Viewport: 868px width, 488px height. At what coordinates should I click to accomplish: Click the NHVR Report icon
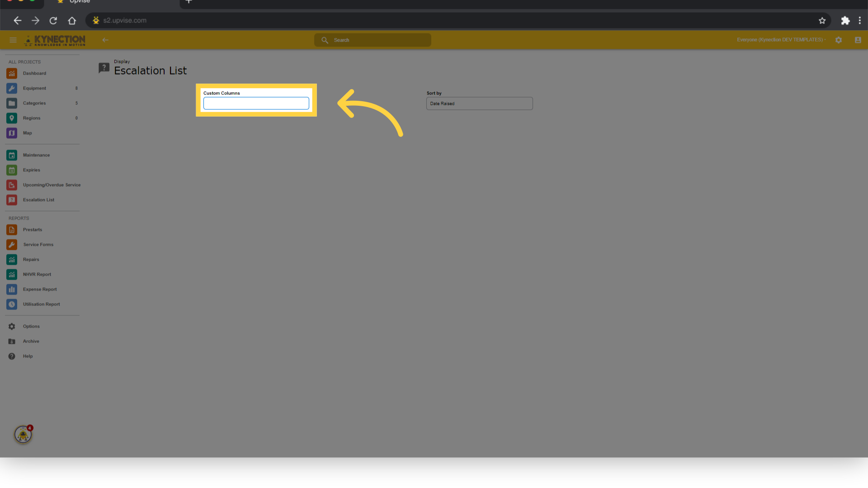12,274
